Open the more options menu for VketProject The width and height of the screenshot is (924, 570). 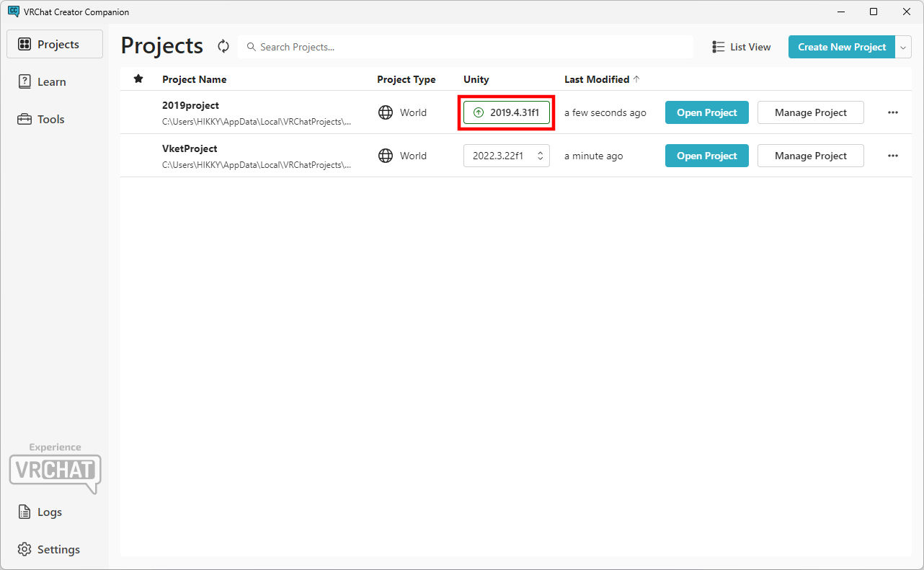pyautogui.click(x=892, y=156)
